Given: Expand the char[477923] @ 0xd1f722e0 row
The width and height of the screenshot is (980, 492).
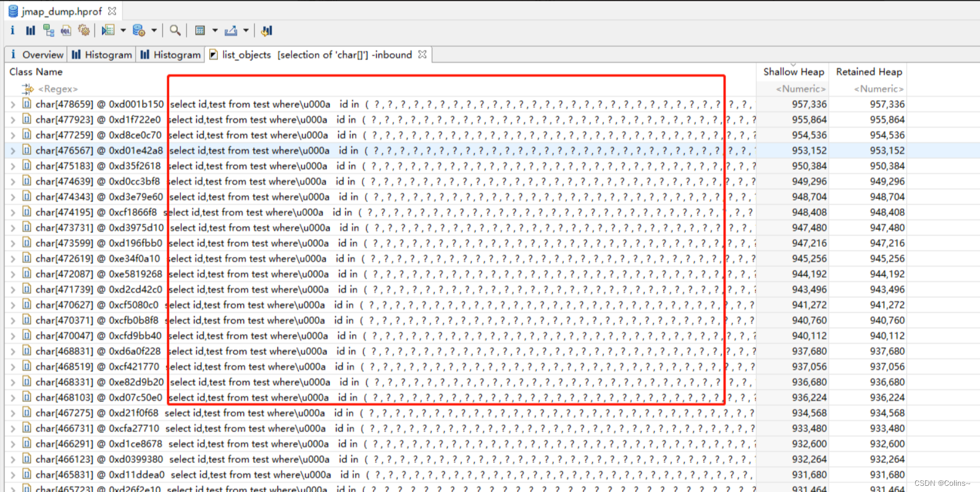Looking at the screenshot, I should (x=12, y=120).
